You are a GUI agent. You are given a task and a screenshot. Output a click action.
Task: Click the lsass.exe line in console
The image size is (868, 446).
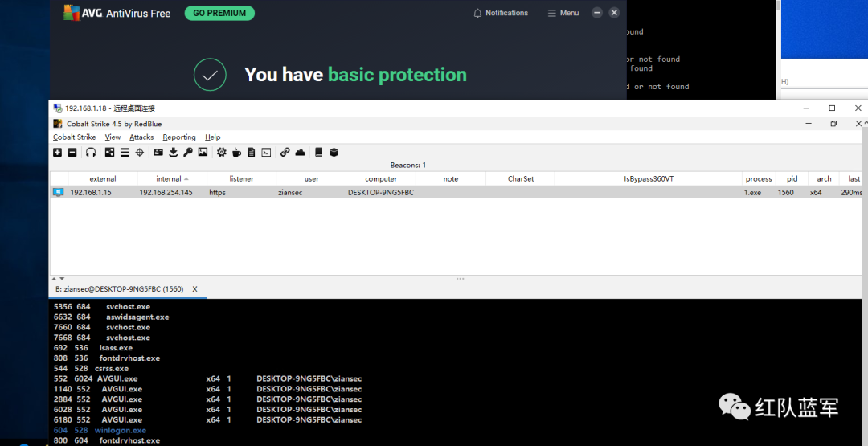coord(93,347)
